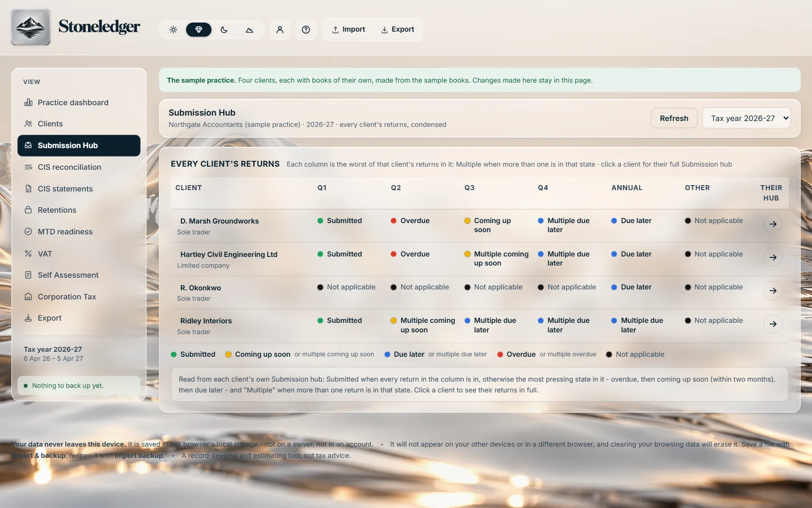
Task: Select the mountain theme option
Action: [249, 30]
